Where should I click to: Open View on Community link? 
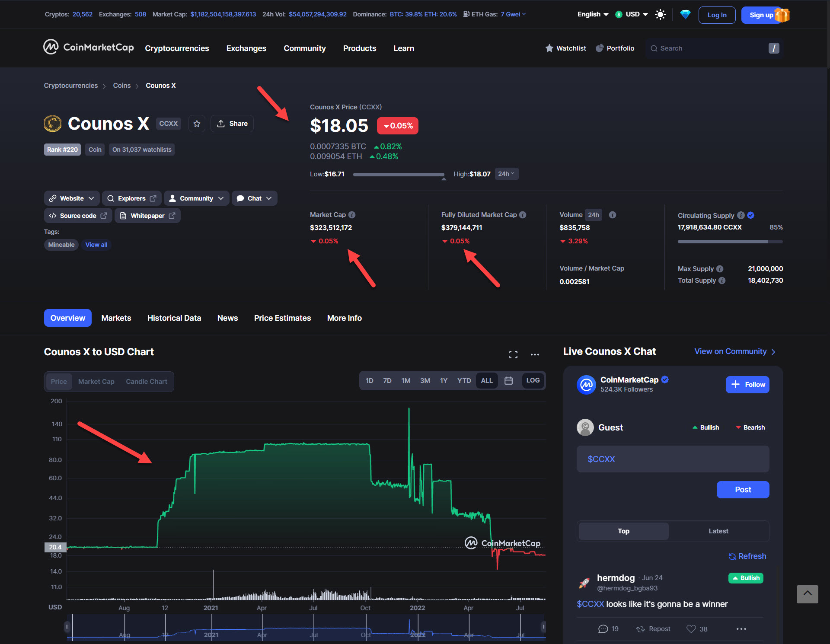735,351
